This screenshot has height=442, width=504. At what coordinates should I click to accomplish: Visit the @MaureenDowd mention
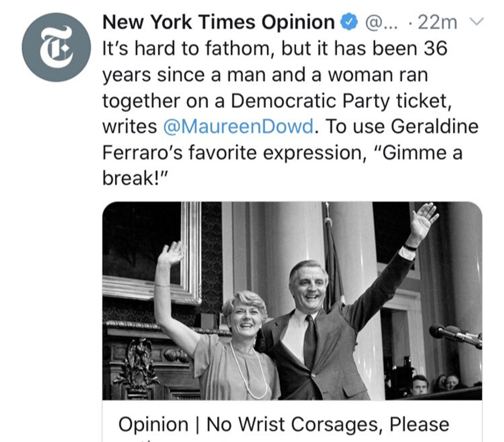click(x=238, y=127)
